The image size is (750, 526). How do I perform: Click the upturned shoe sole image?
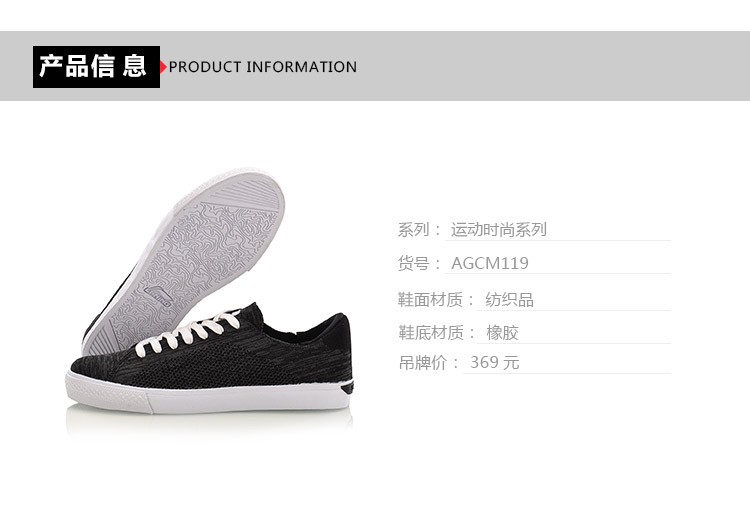[184, 258]
